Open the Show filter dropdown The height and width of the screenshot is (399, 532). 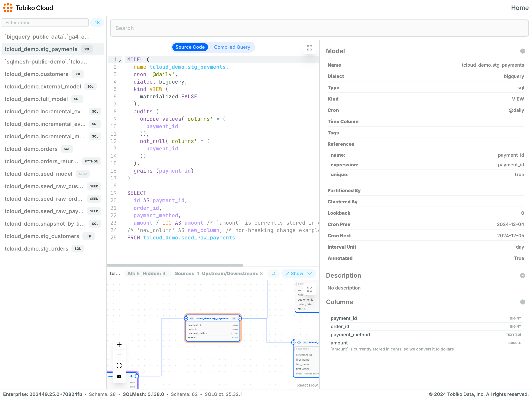298,273
